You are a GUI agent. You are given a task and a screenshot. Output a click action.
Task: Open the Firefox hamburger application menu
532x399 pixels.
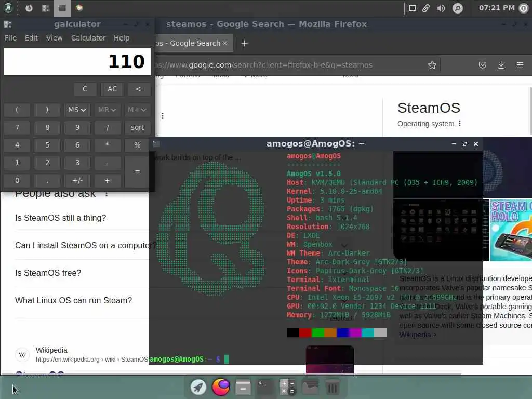pyautogui.click(x=520, y=65)
